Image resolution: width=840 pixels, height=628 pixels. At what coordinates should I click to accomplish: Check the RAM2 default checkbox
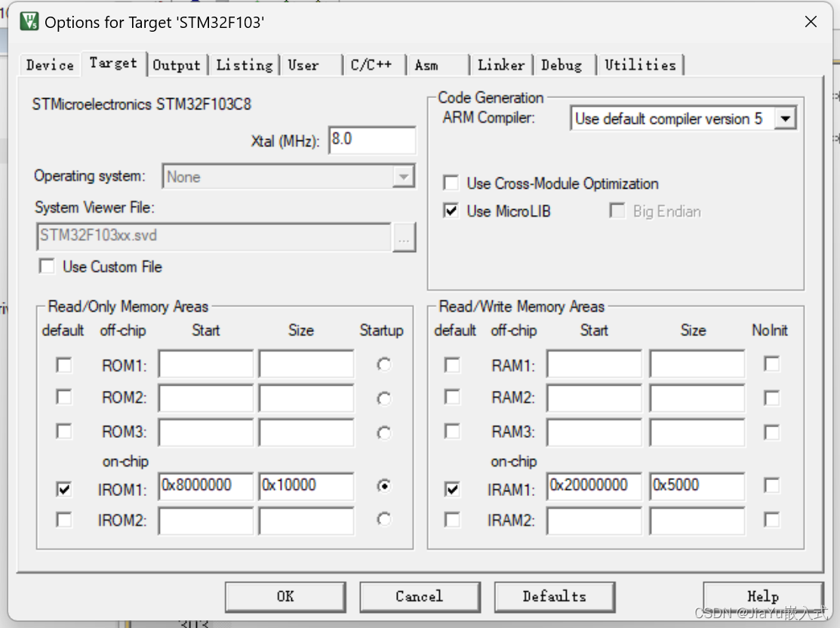coord(452,398)
